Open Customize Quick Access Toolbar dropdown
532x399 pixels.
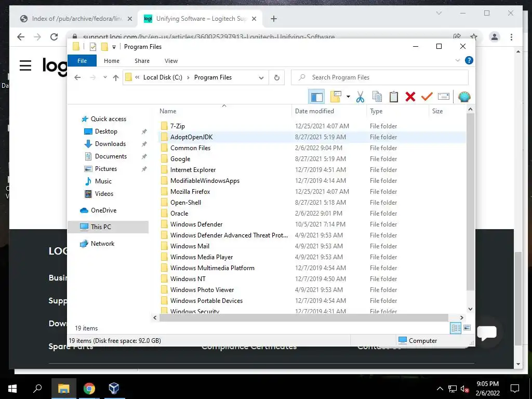pyautogui.click(x=114, y=47)
